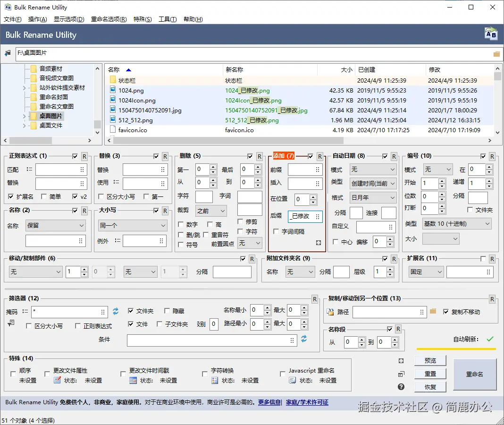Open the 格式 日月年 dropdown

pyautogui.click(x=373, y=197)
